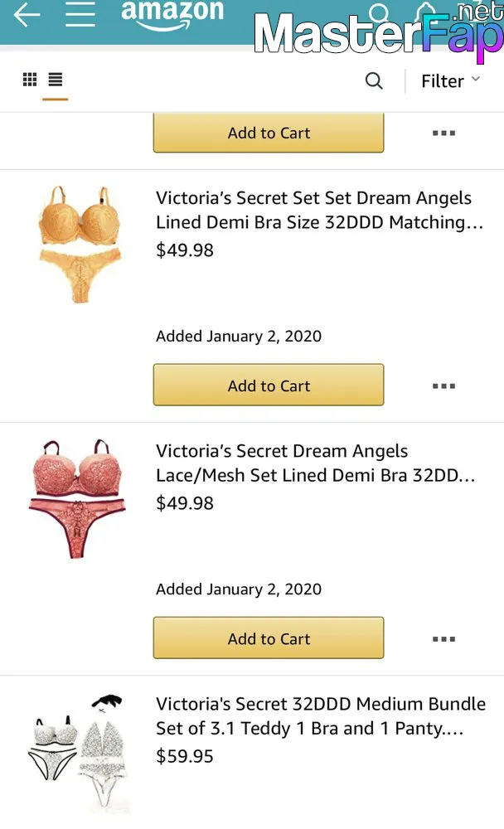Open three-dot options for topmost item
This screenshot has height=829, width=504.
point(443,133)
